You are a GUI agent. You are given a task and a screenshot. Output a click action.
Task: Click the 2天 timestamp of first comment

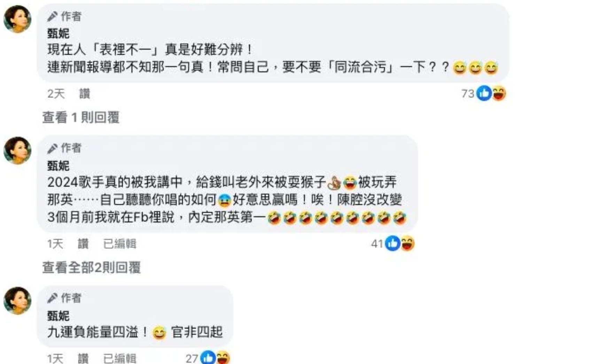(x=56, y=94)
